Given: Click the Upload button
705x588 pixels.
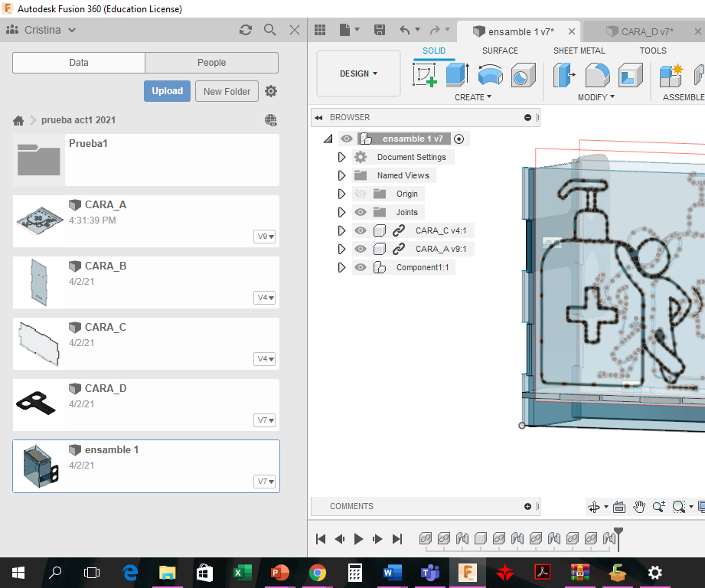Looking at the screenshot, I should pyautogui.click(x=167, y=91).
